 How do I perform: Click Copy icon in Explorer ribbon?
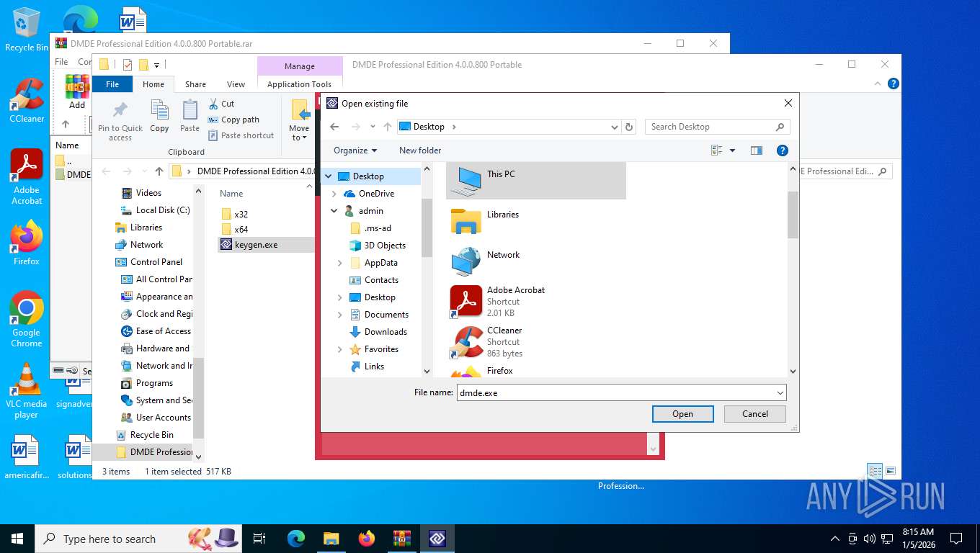[x=159, y=117]
